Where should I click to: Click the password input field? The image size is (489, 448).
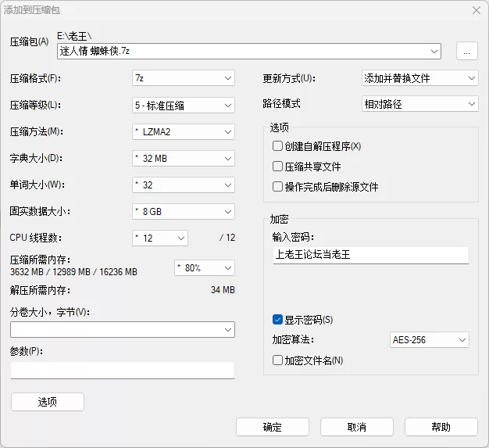pos(371,255)
